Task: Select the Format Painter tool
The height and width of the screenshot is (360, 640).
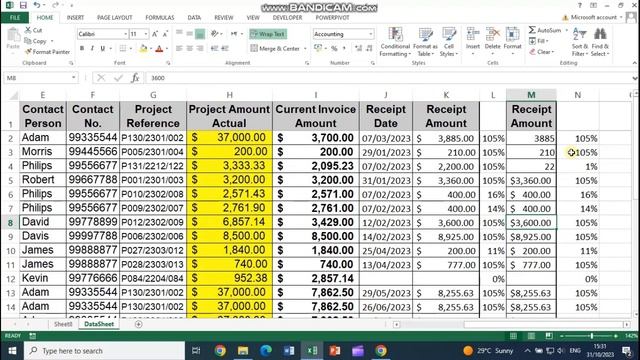Action: click(47, 52)
